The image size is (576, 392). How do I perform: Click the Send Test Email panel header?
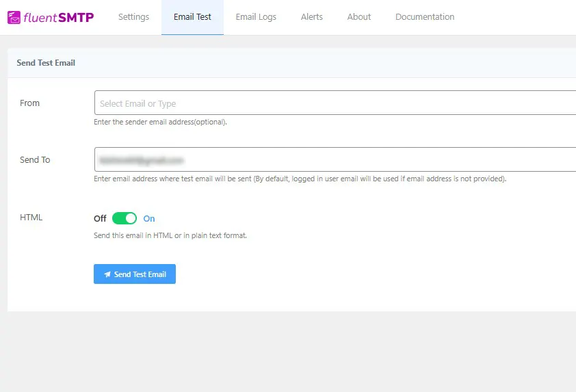47,63
